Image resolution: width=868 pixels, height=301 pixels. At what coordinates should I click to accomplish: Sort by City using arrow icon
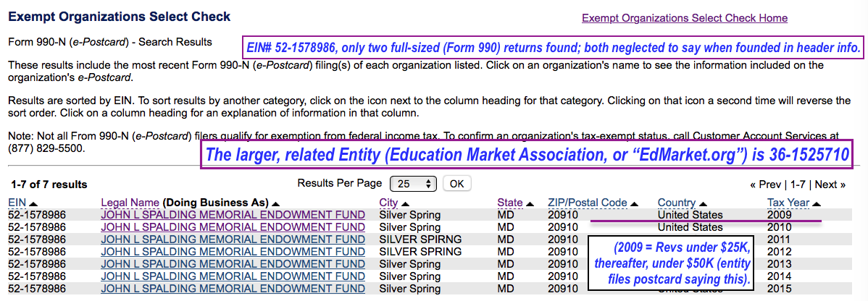405,203
